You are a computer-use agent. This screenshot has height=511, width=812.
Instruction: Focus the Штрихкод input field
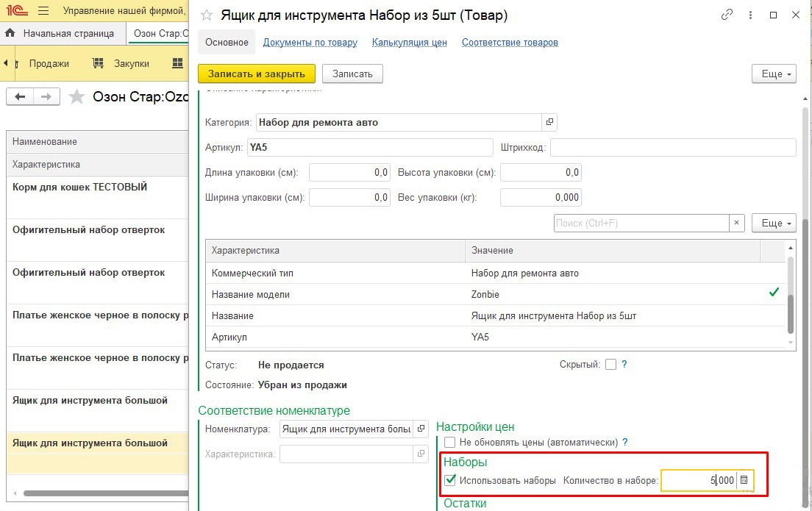673,148
